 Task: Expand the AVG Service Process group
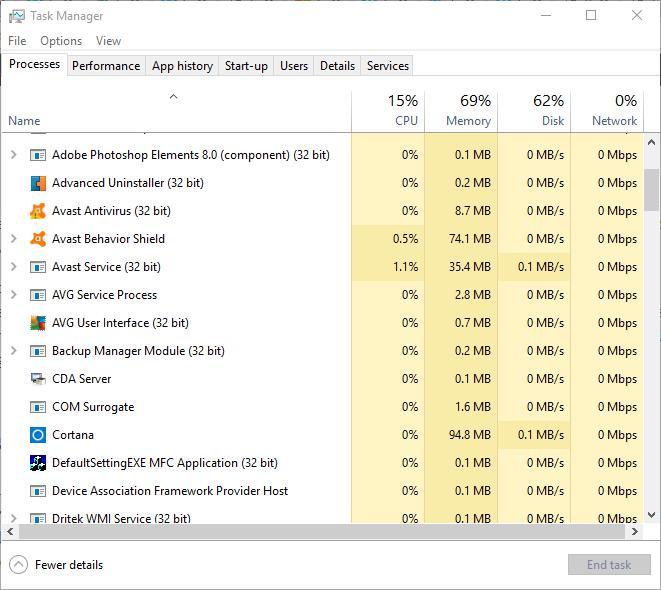coord(13,295)
